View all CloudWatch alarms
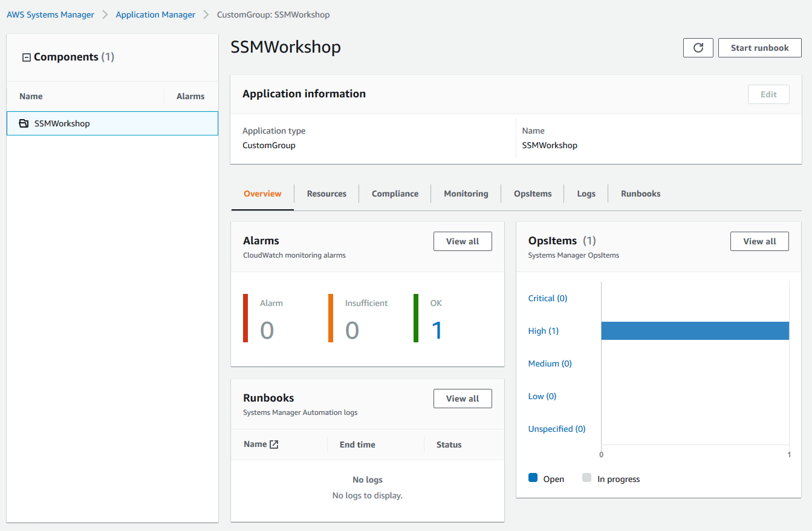812x531 pixels. click(463, 241)
